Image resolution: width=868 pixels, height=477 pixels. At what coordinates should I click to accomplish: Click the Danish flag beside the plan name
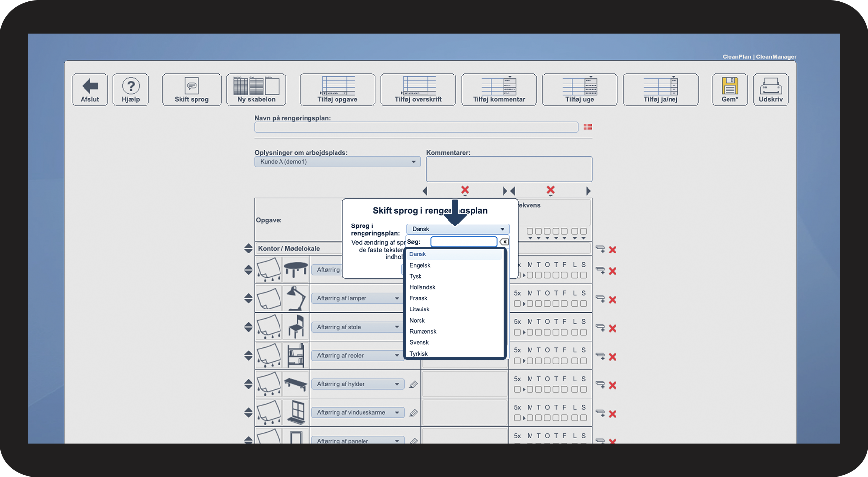(588, 127)
